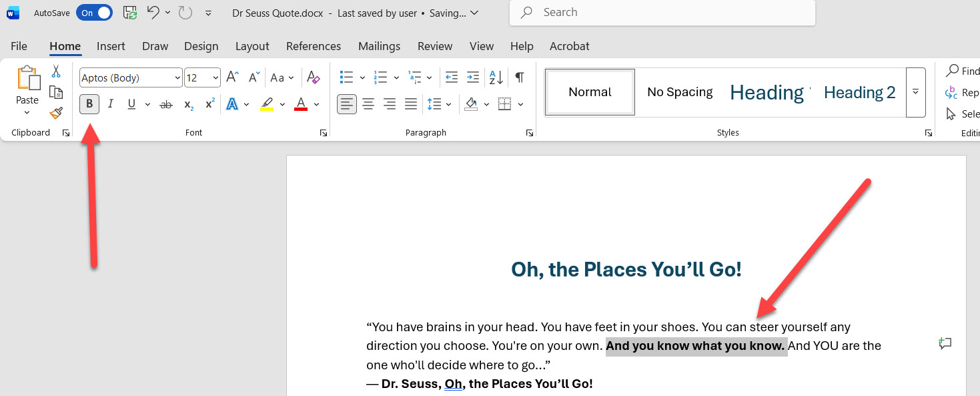
Task: Toggle show paragraph marks
Action: click(520, 77)
